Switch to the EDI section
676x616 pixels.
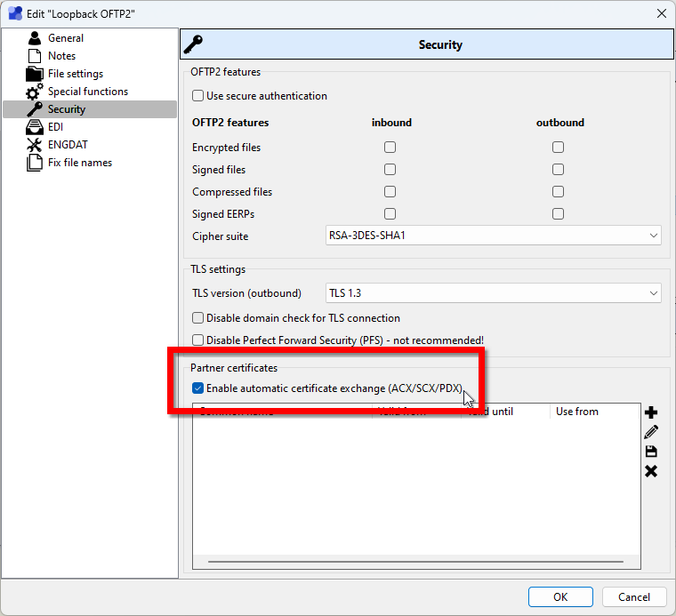[55, 127]
